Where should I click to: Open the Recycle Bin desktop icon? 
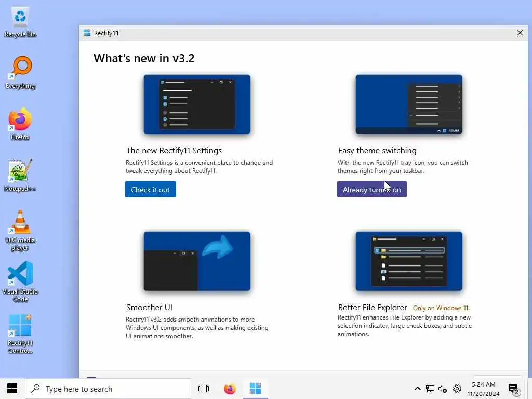point(20,22)
